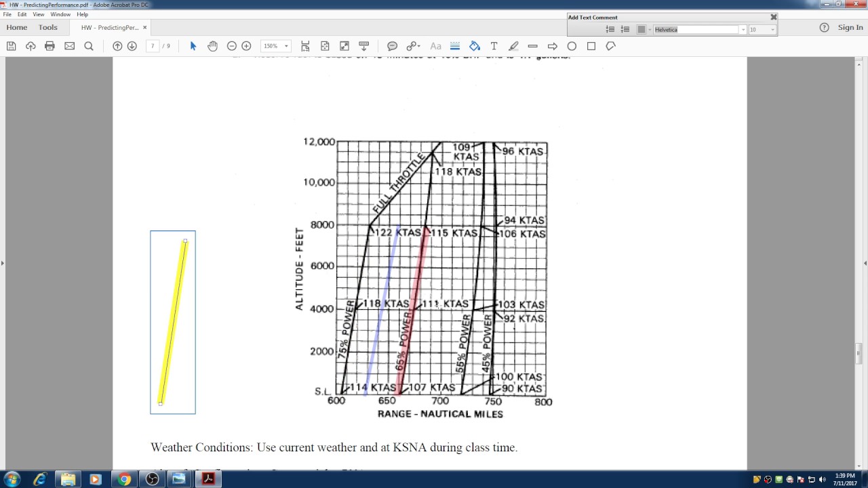Image resolution: width=868 pixels, height=488 pixels.
Task: Click the Windows Start button
Action: (x=12, y=479)
